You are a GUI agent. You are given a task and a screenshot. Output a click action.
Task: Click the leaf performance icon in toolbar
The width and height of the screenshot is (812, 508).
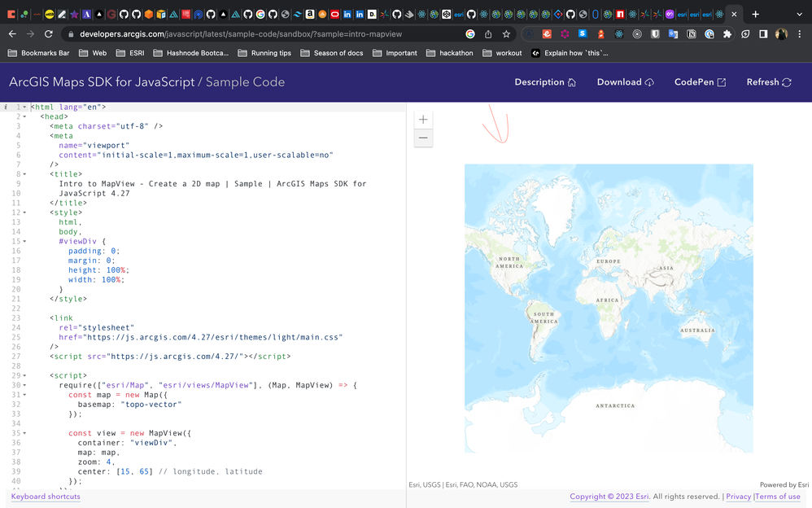click(x=745, y=33)
